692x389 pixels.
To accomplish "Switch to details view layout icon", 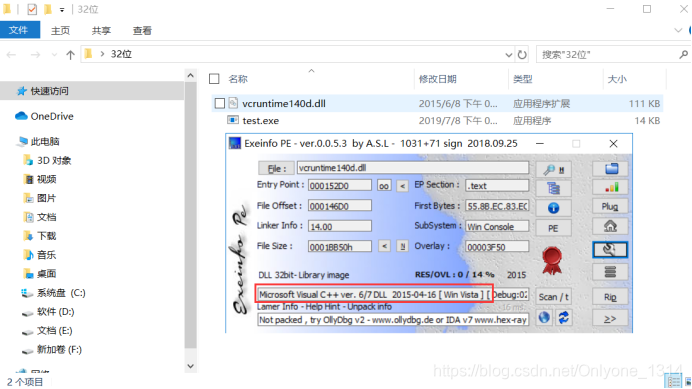I will 674,381.
